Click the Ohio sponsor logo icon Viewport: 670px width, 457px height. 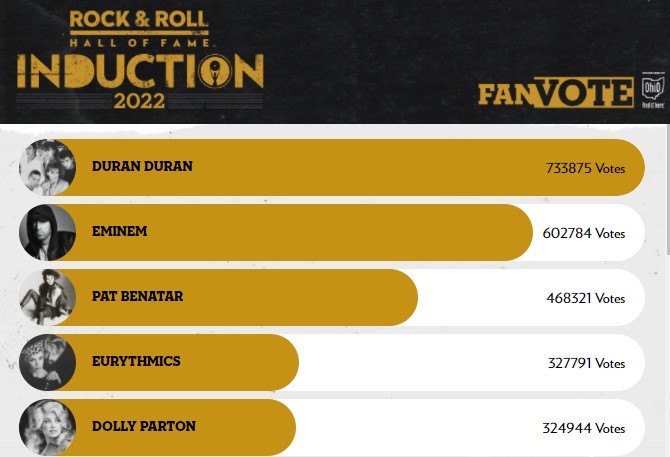pyautogui.click(x=653, y=90)
